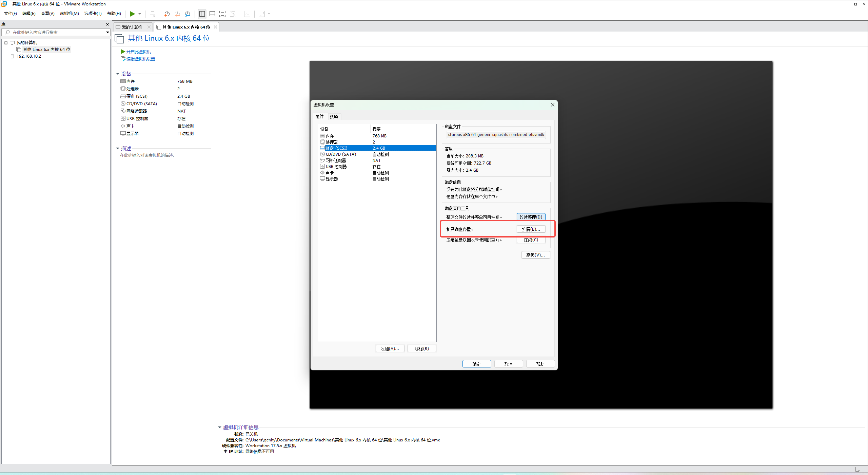Open console view toolbar icon

click(x=247, y=14)
